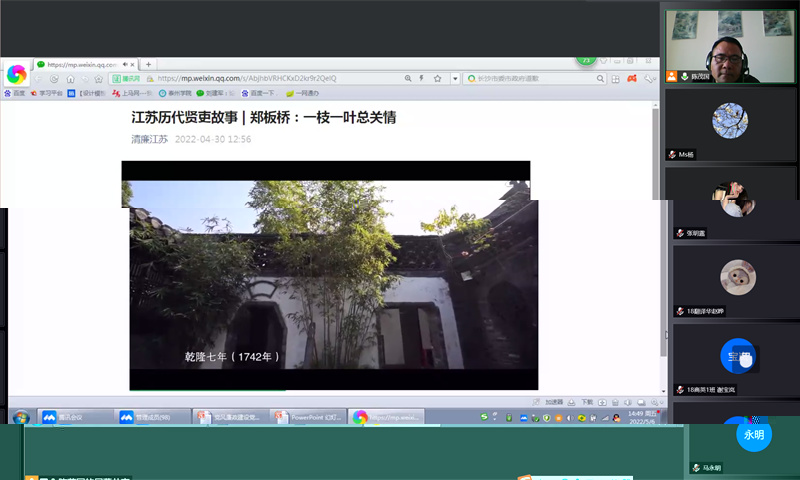Open the browser home page icon
Image resolution: width=800 pixels, height=480 pixels.
pos(70,79)
